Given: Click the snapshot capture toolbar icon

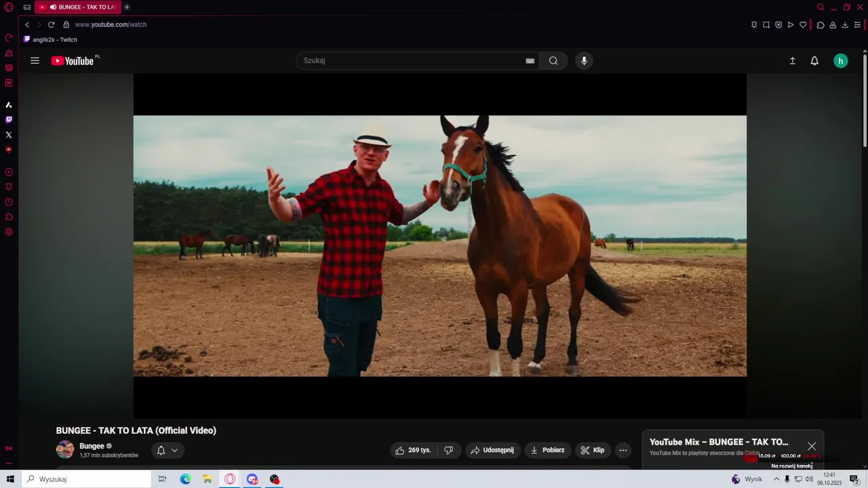Looking at the screenshot, I should 766,24.
